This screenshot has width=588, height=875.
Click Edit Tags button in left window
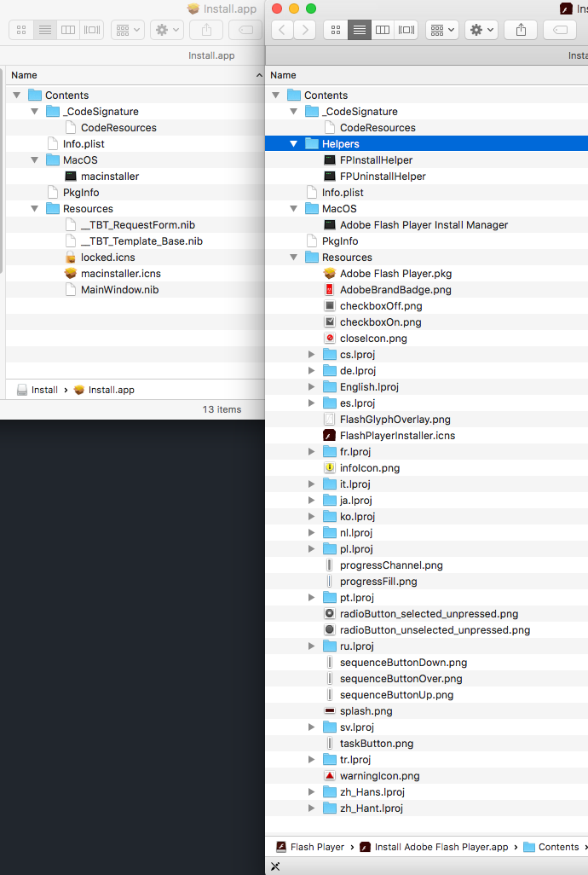pos(245,30)
